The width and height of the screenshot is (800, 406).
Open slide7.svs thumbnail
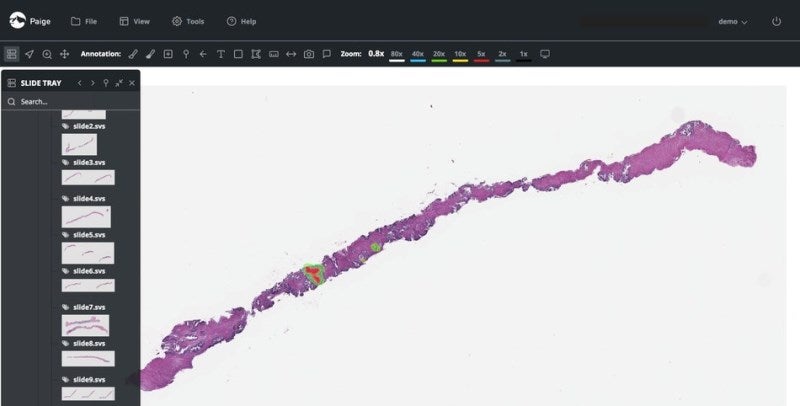click(x=86, y=325)
